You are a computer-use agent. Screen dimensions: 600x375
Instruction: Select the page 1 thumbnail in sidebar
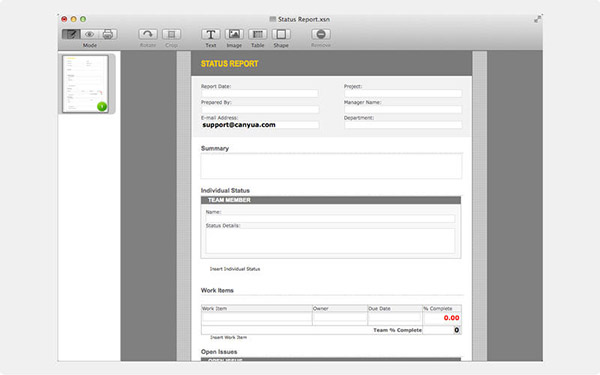click(85, 84)
